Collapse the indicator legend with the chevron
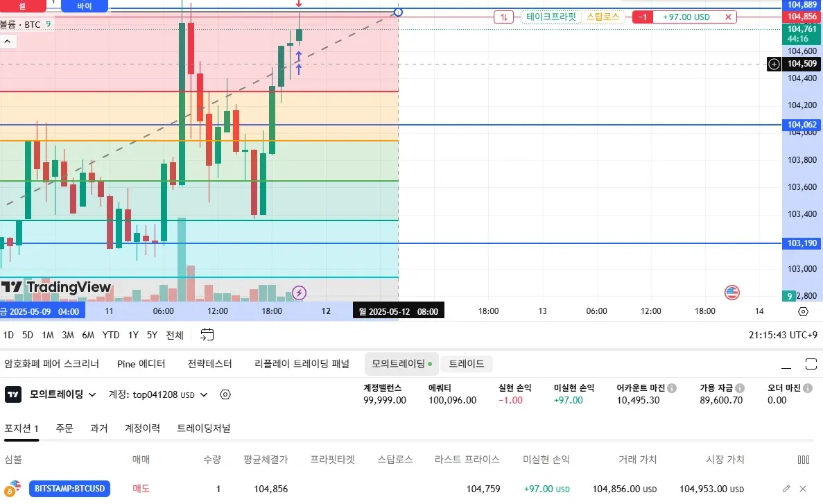The image size is (823, 504). tap(8, 42)
